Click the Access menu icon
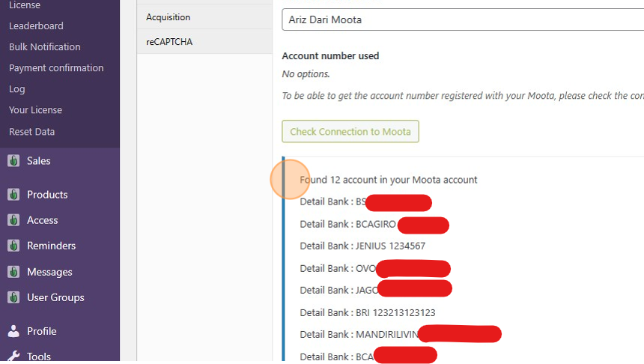The height and width of the screenshot is (364, 644). [13, 220]
